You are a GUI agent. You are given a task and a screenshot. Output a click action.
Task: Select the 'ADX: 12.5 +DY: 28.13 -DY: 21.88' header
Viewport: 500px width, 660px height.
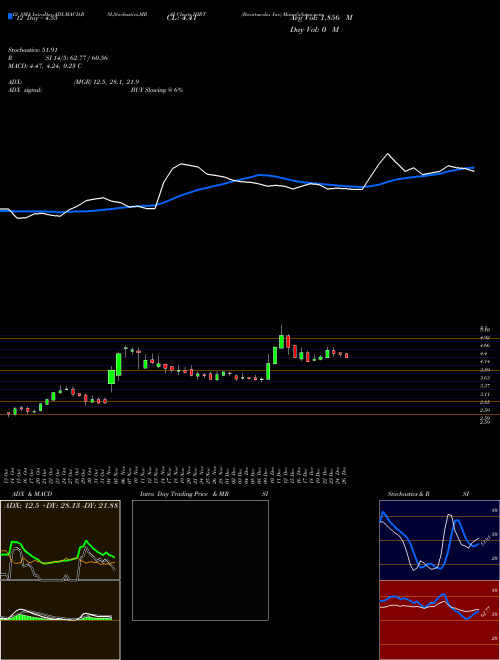click(x=61, y=505)
